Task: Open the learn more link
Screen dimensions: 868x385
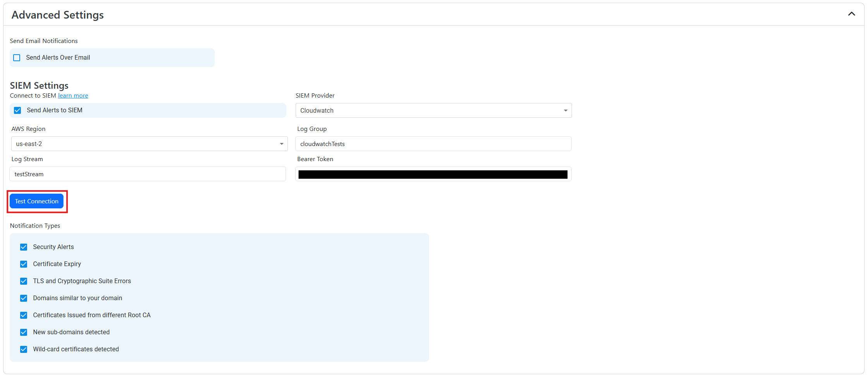Action: 73,95
